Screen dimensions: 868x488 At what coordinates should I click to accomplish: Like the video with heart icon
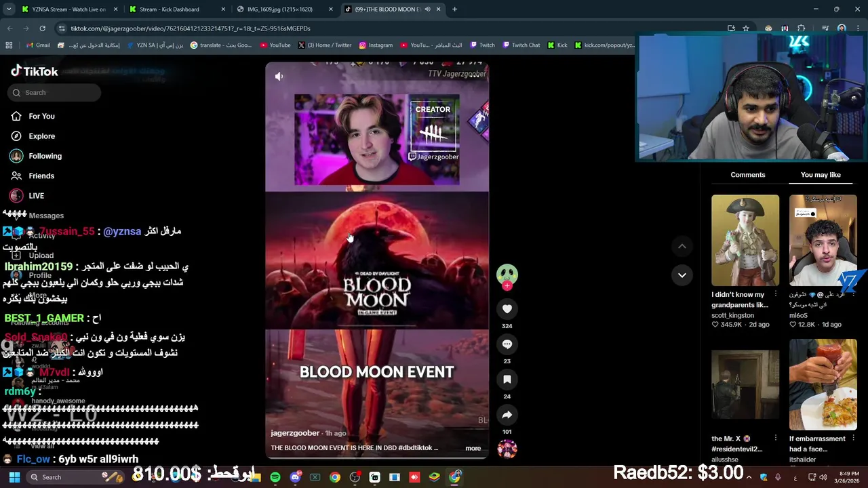point(507,309)
